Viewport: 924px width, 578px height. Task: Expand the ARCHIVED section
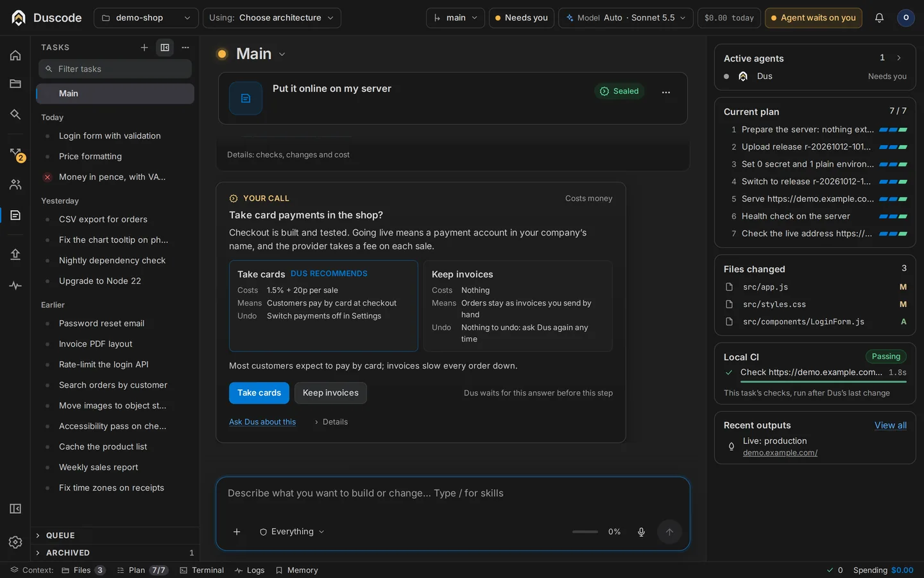coord(116,553)
